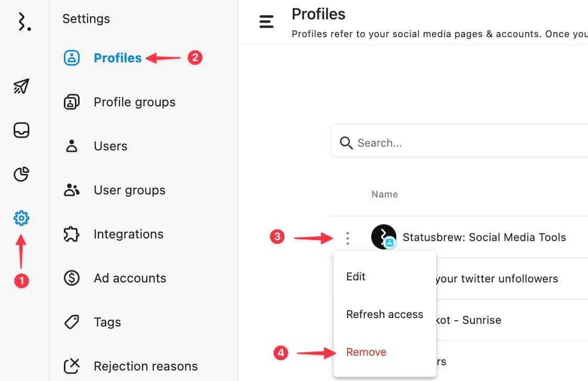588x381 pixels.
Task: Toggle the hamburger sidebar menu icon
Action: point(267,22)
